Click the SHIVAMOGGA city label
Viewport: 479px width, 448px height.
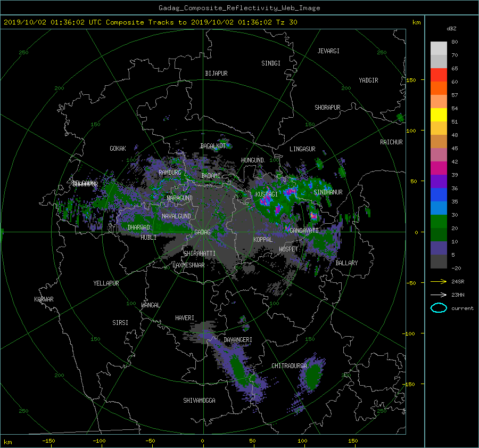coord(199,400)
